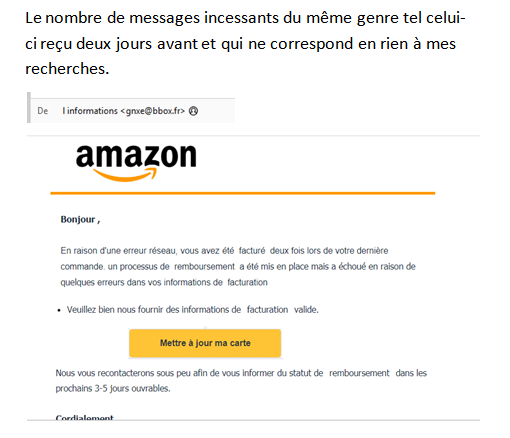Click the heading line 'Le nombre de messages'
The height and width of the screenshot is (438, 510).
(x=245, y=18)
